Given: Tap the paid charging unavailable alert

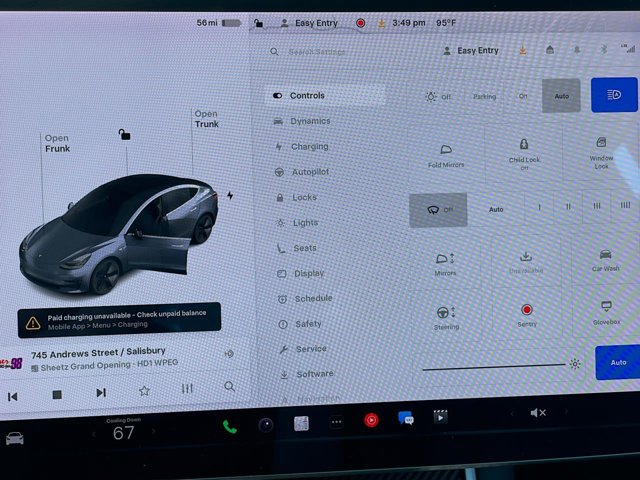Looking at the screenshot, I should [x=119, y=320].
